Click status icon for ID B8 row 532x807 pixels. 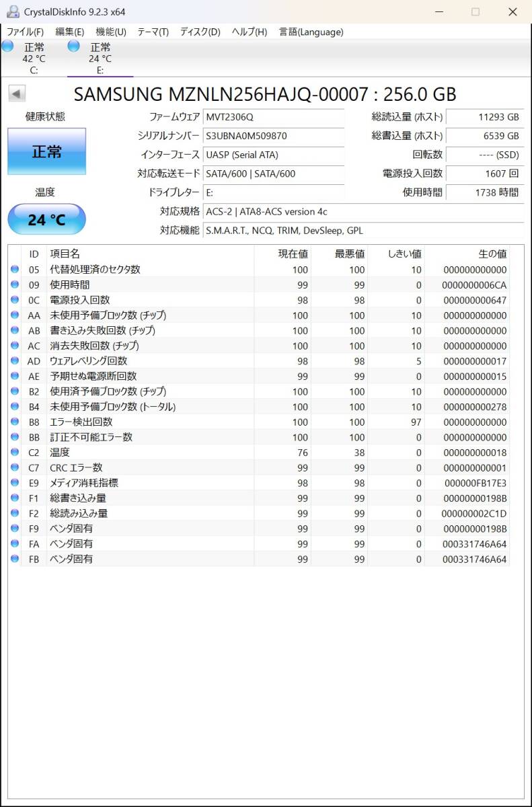15,422
